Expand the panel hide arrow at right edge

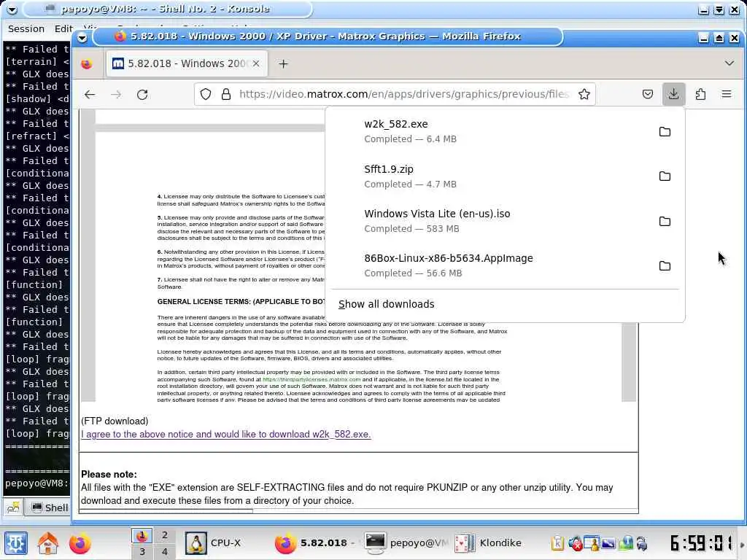pos(742,544)
